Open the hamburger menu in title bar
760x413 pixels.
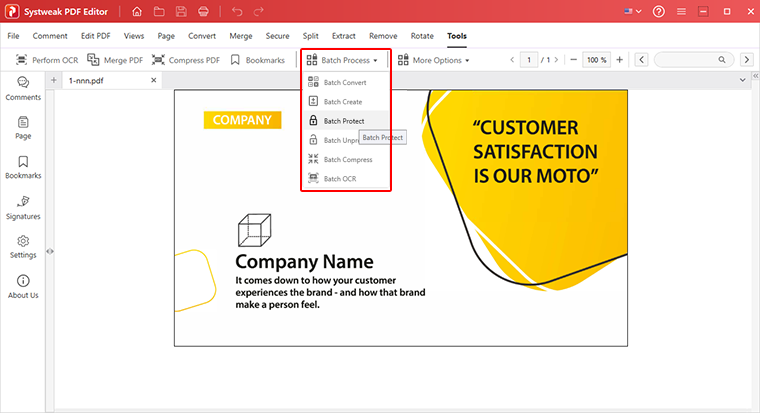click(681, 11)
